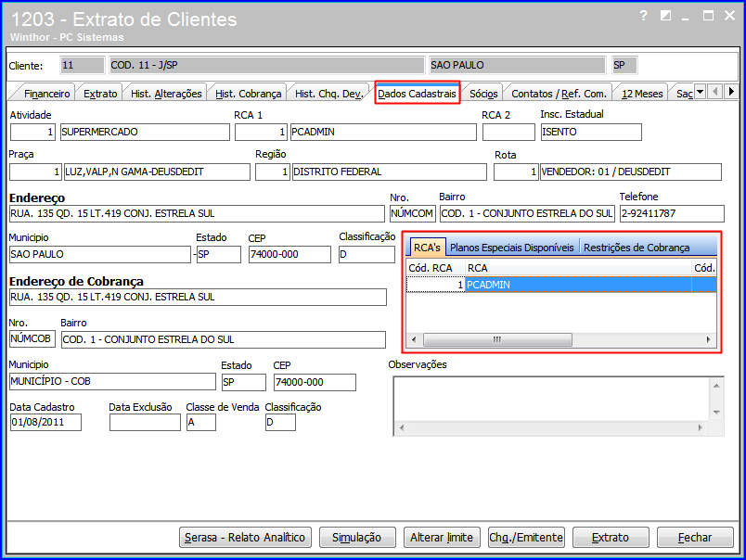The image size is (746, 560).
Task: Click the Alterar limite button
Action: 442,537
